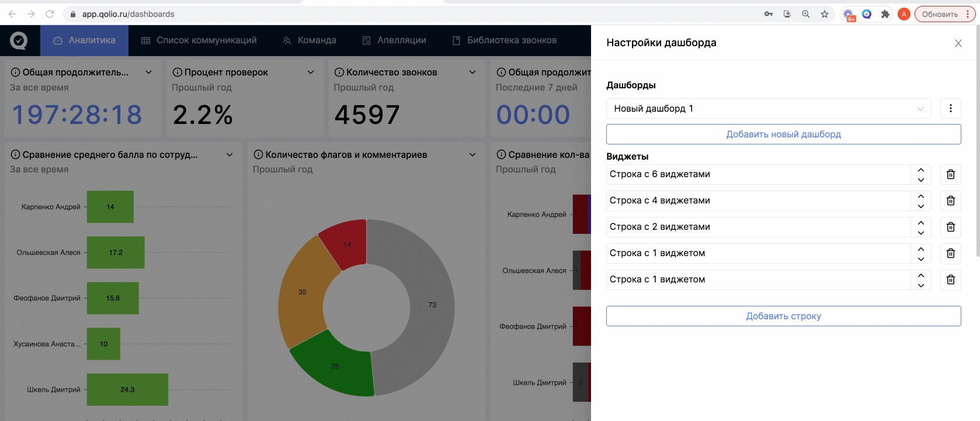Close the dashboard settings panel
Viewport: 980px width, 421px height.
[958, 43]
